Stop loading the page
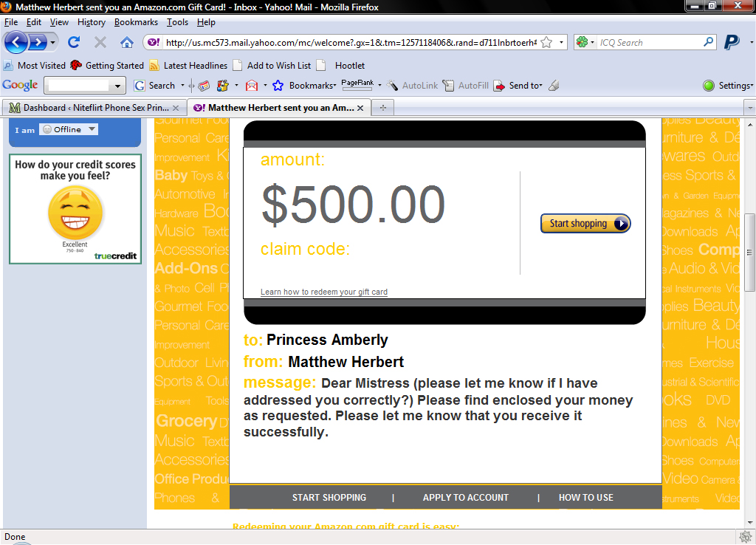The height and width of the screenshot is (545, 756). point(100,42)
